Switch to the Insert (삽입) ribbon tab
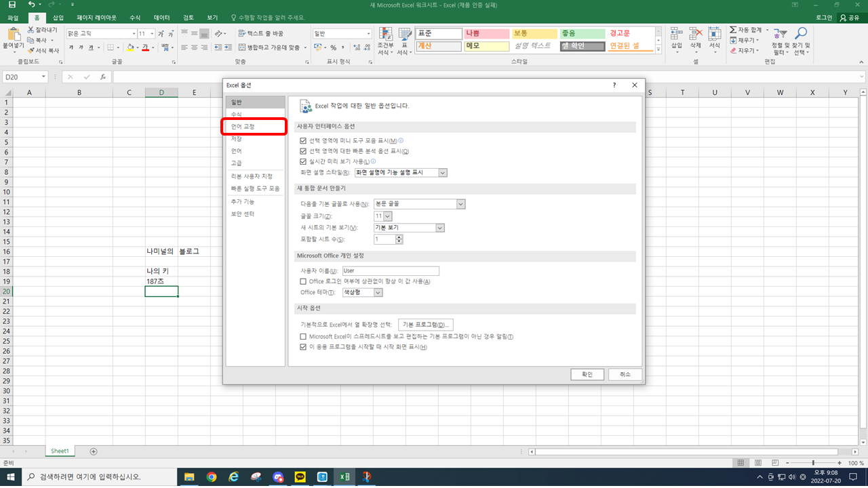Viewport: 868px width, 488px height. [58, 18]
